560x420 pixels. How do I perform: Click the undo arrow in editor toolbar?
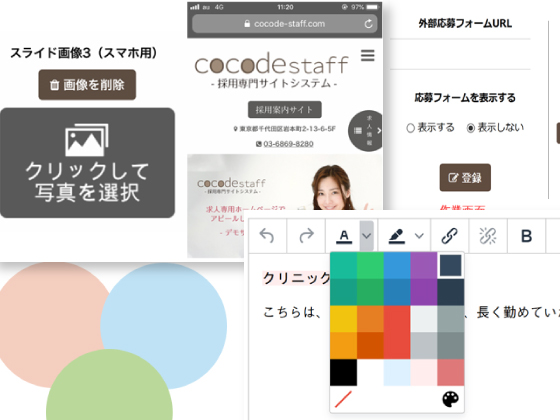coord(267,236)
